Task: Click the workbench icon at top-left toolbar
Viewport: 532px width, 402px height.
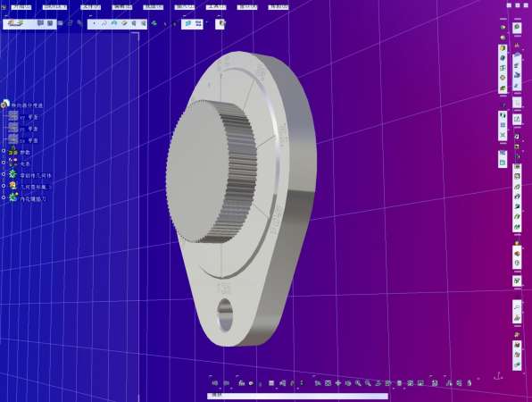Action: coord(15,23)
